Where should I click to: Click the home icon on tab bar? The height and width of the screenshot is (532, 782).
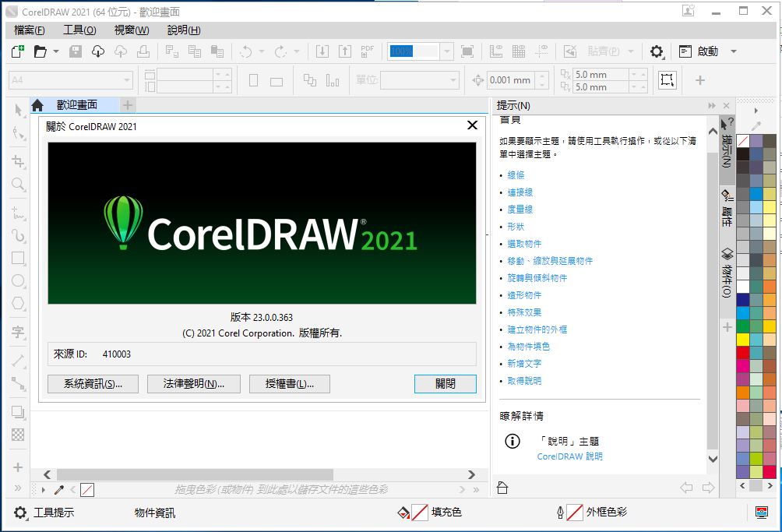point(37,105)
